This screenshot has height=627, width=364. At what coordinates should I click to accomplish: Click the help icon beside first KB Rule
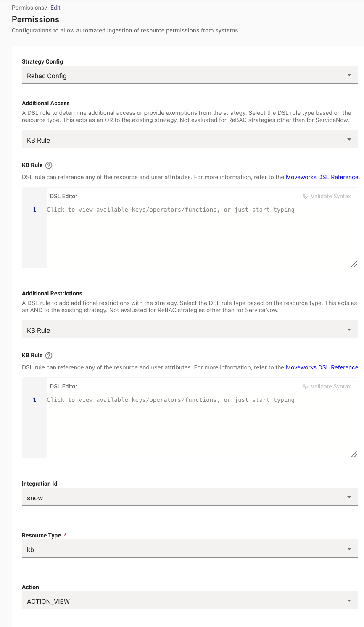click(49, 165)
